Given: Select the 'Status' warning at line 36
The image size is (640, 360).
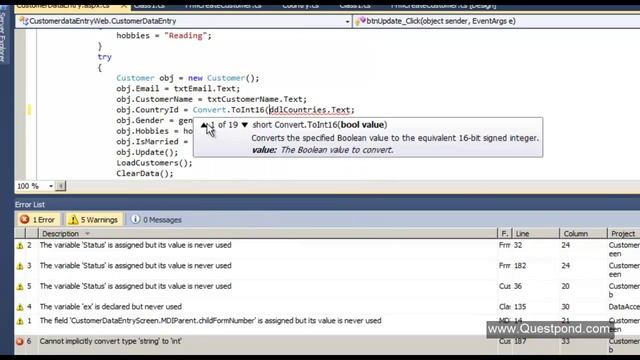Looking at the screenshot, I should click(x=327, y=290).
